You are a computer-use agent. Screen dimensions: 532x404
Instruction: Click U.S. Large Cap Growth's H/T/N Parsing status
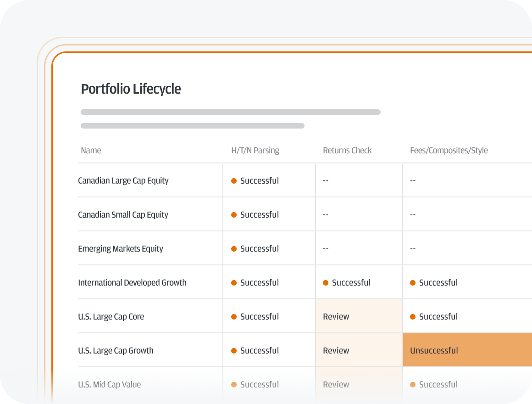pos(255,350)
